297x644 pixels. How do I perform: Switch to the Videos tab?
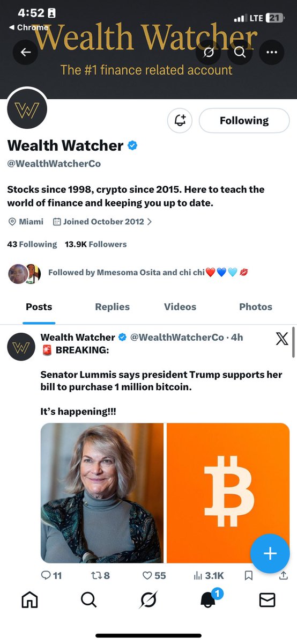click(x=180, y=307)
